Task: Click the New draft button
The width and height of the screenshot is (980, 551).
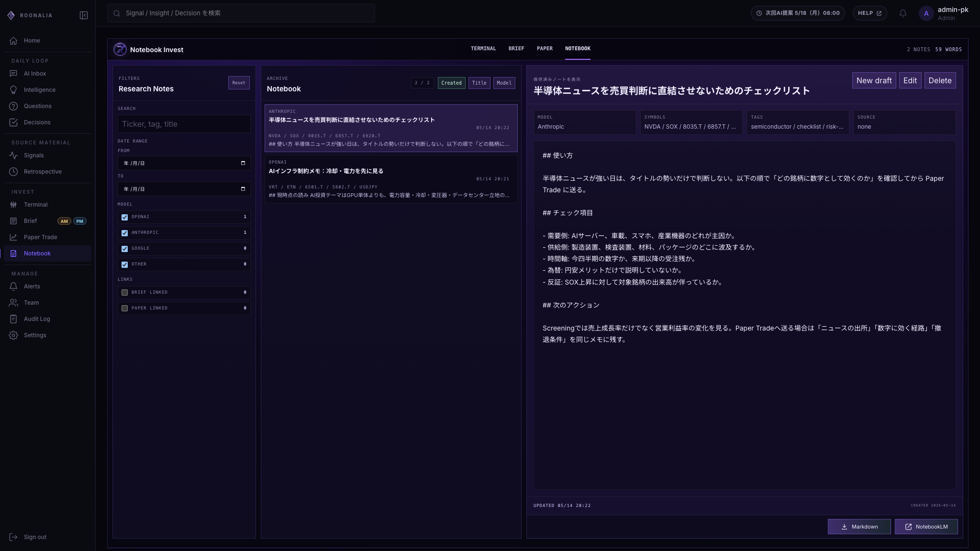Action: (874, 80)
